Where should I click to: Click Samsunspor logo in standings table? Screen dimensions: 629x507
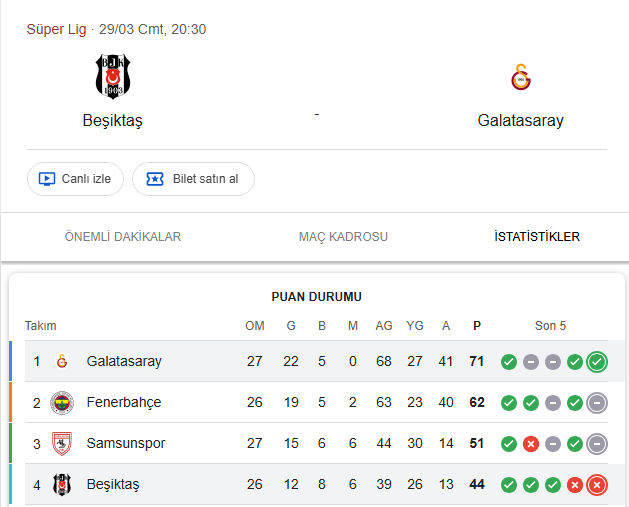pyautogui.click(x=62, y=443)
